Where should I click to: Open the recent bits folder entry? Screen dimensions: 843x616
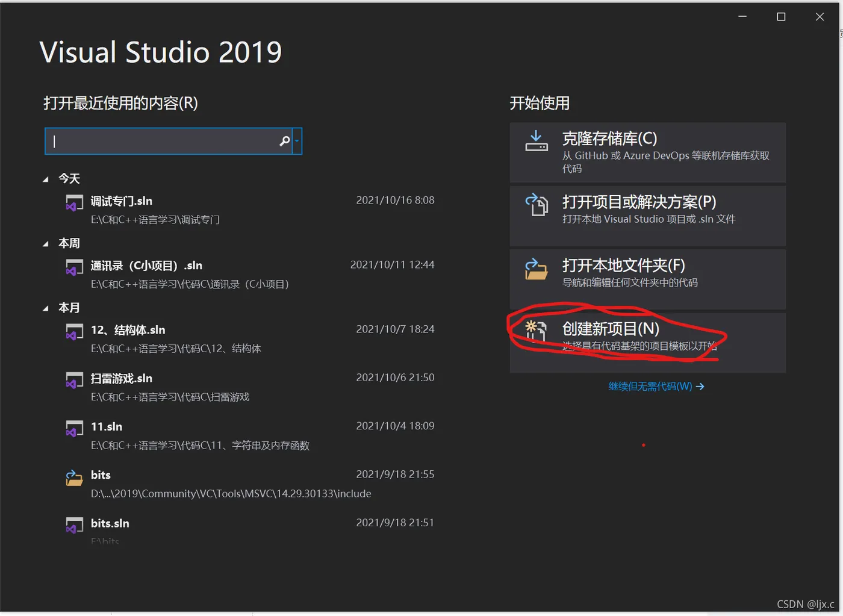click(250, 484)
